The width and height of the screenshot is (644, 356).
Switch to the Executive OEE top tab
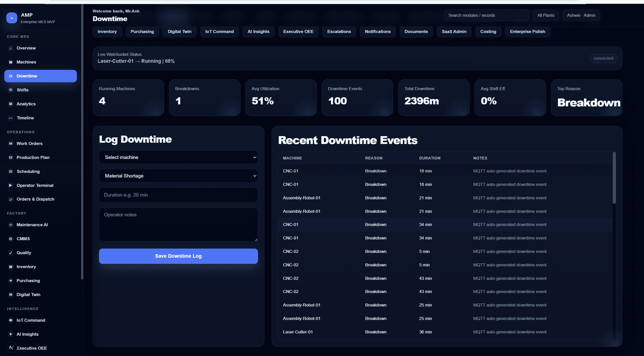pos(298,32)
